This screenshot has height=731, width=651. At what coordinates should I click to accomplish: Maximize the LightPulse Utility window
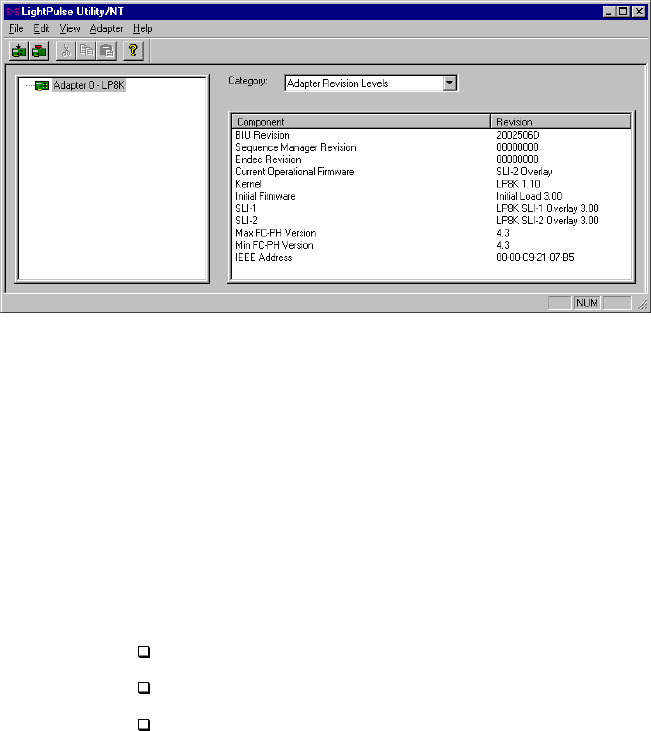click(x=623, y=12)
